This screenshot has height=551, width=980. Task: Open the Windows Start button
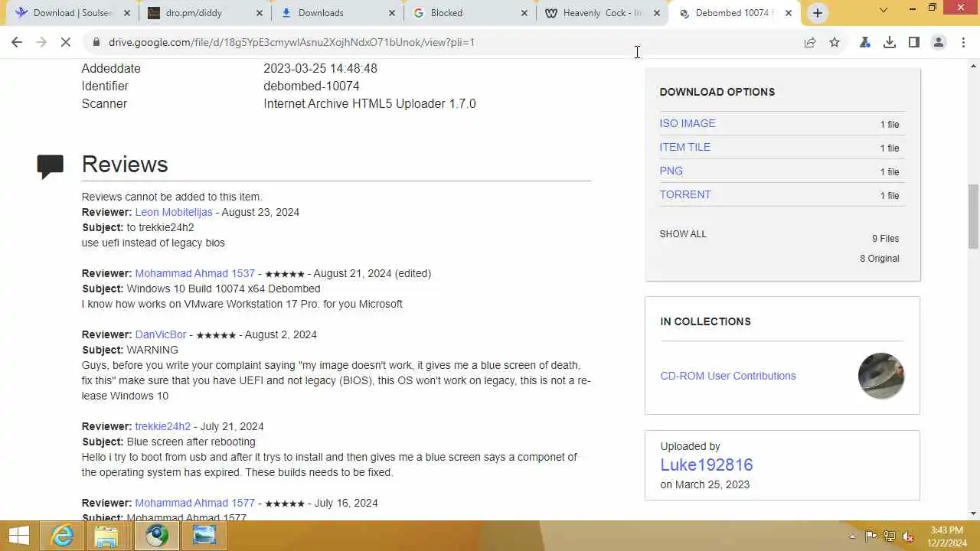click(18, 536)
